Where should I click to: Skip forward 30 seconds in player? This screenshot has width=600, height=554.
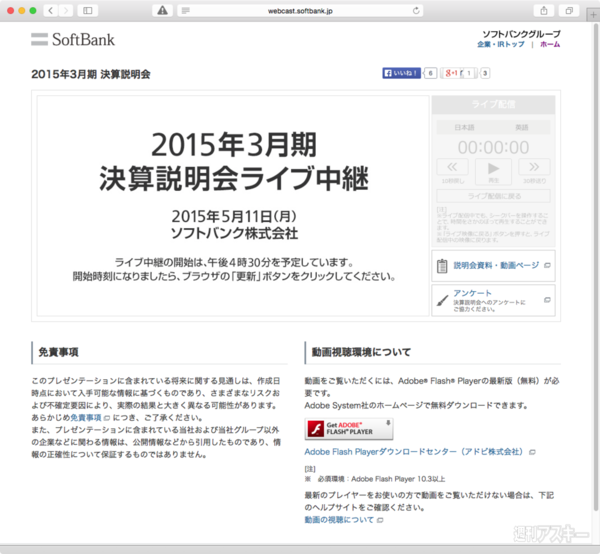[x=534, y=167]
